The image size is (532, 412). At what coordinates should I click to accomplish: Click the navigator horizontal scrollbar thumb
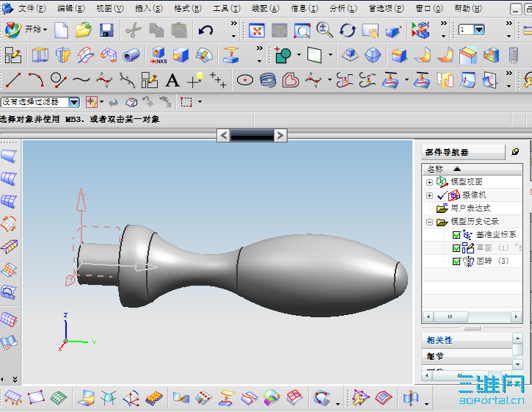(451, 317)
